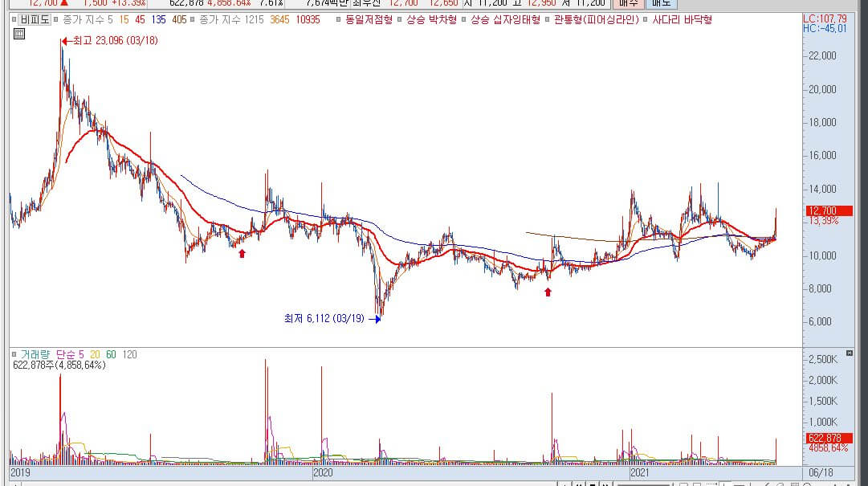The width and height of the screenshot is (868, 486).
Task: Click the 최고 23,096 (03/18) high label
Action: (x=115, y=41)
